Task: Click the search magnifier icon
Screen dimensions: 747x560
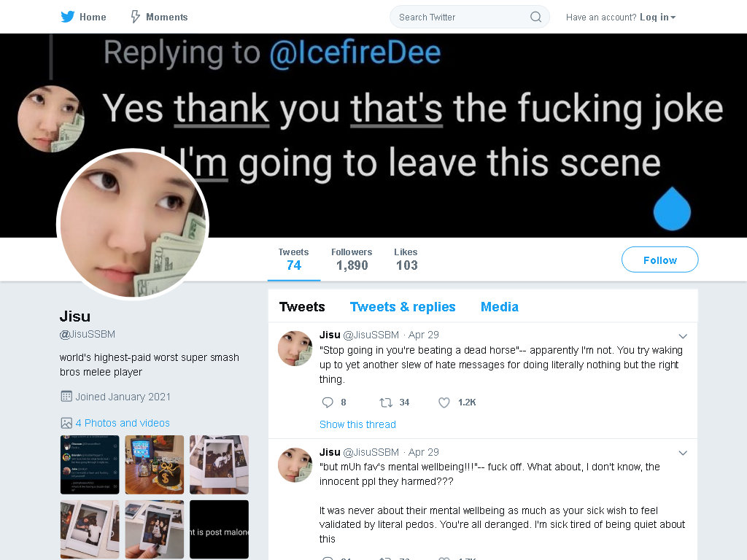Action: (535, 17)
